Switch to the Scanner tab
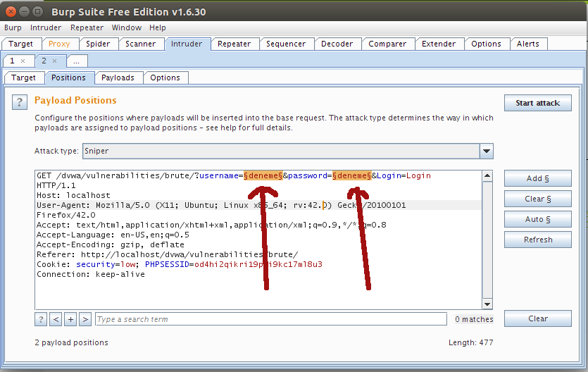 [x=141, y=44]
